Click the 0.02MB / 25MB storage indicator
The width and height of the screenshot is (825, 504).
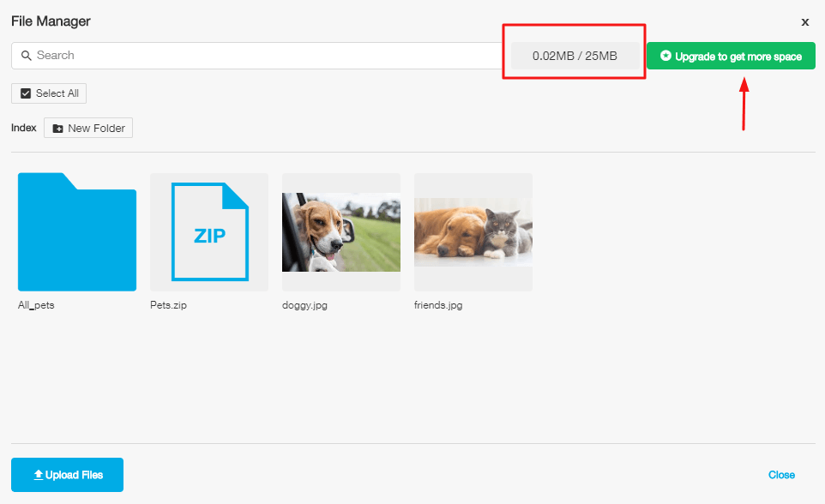(575, 56)
